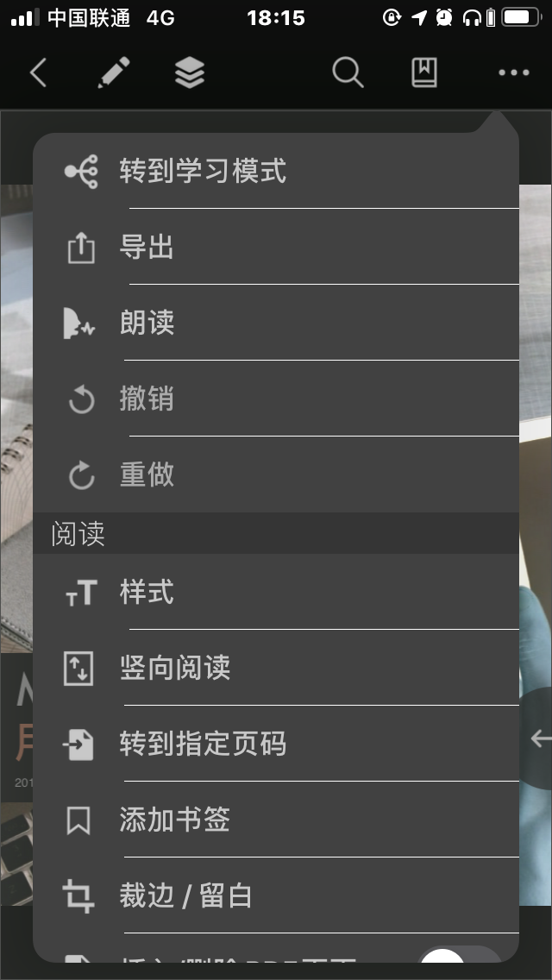Select 竖向阅读 vertical reading option

(x=276, y=668)
